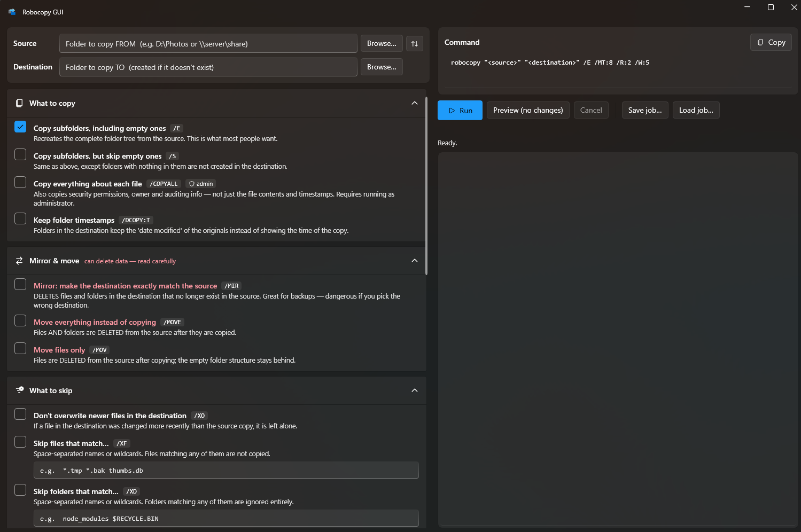Click the Source folder input field

tap(208, 44)
